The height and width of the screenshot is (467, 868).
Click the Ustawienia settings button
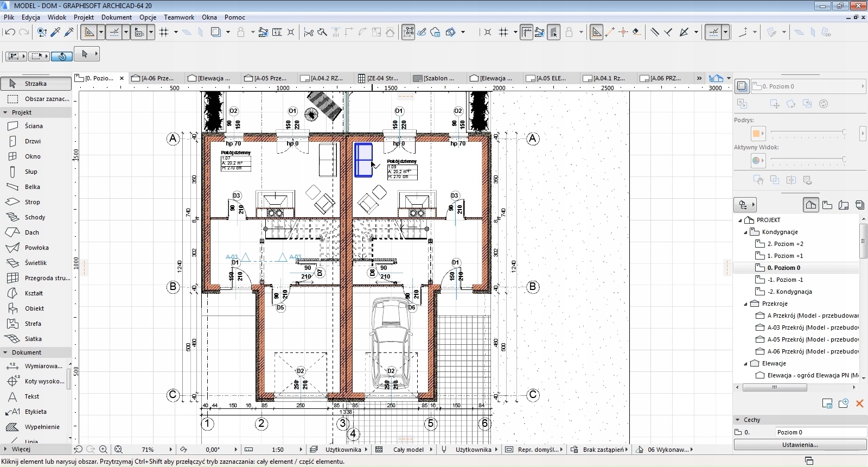[x=800, y=445]
